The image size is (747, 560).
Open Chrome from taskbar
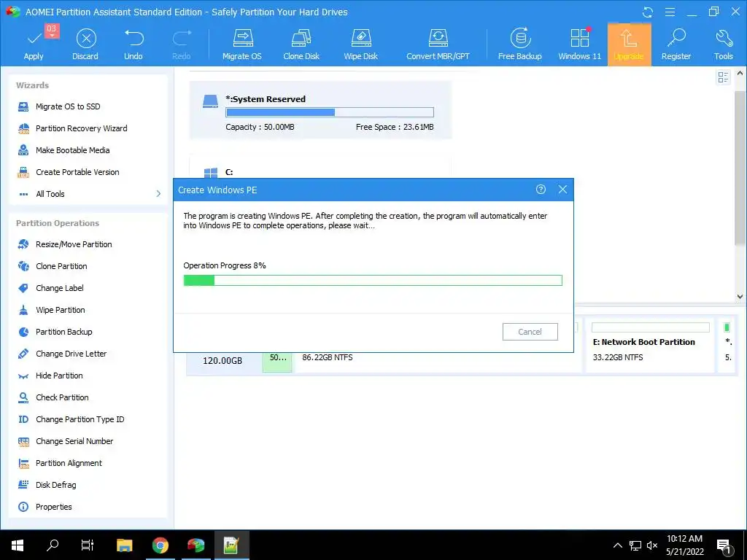tap(160, 545)
